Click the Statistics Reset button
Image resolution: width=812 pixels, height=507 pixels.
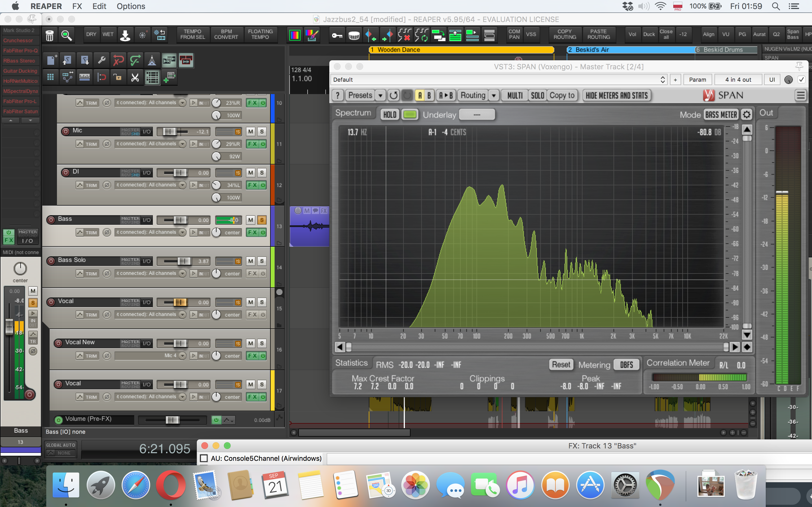561,364
